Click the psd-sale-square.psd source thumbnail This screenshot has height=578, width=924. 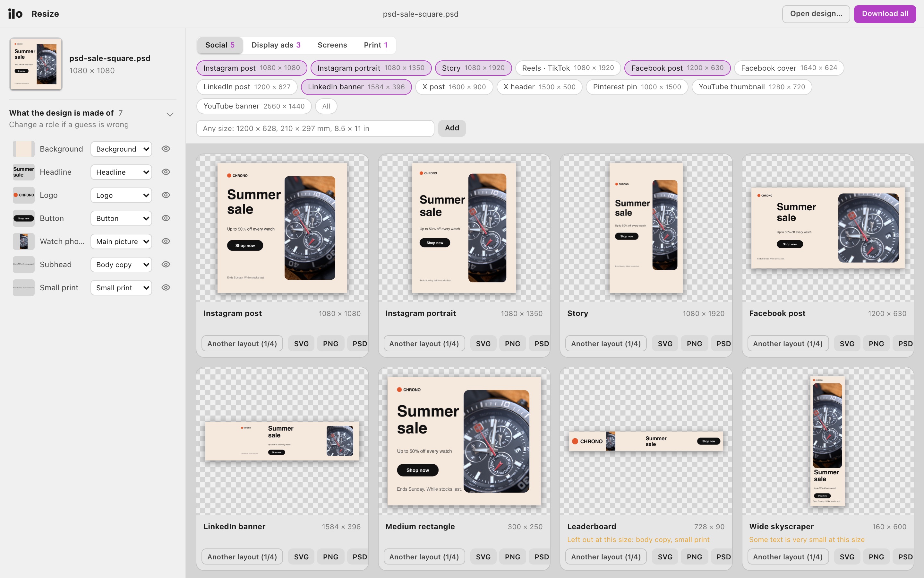click(36, 64)
